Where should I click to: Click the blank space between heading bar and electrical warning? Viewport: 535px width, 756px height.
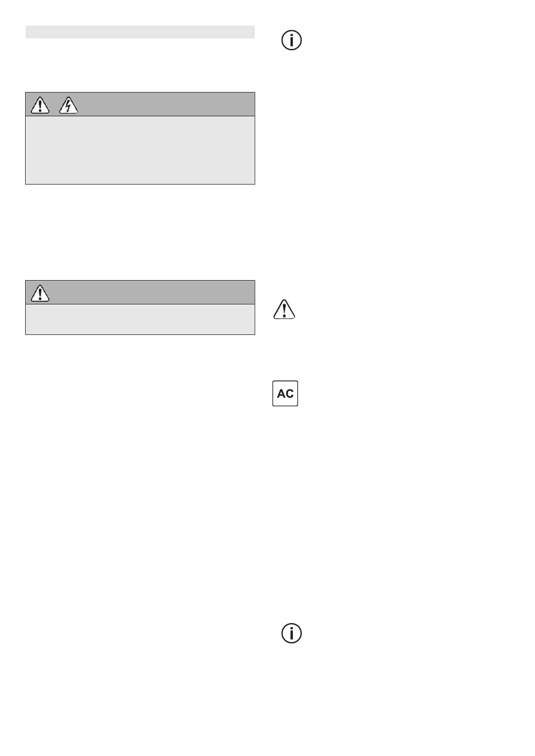[x=140, y=65]
